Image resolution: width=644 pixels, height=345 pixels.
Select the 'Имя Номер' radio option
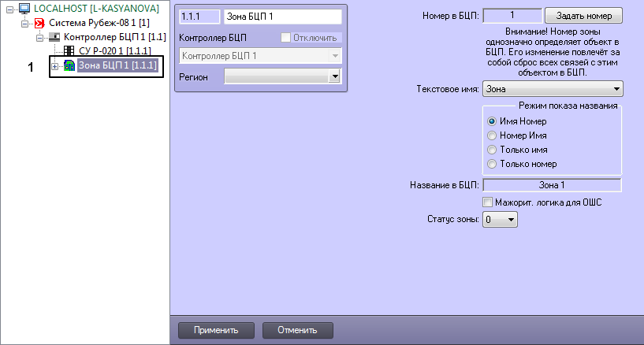[493, 121]
